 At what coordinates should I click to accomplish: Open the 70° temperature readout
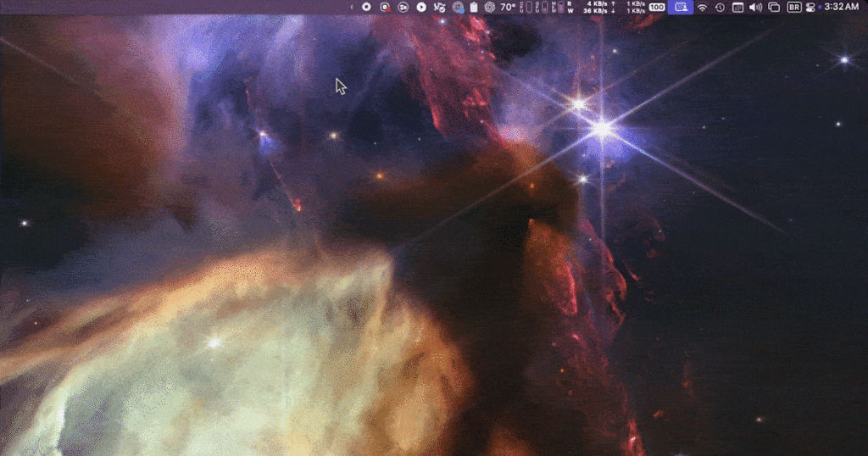(508, 7)
